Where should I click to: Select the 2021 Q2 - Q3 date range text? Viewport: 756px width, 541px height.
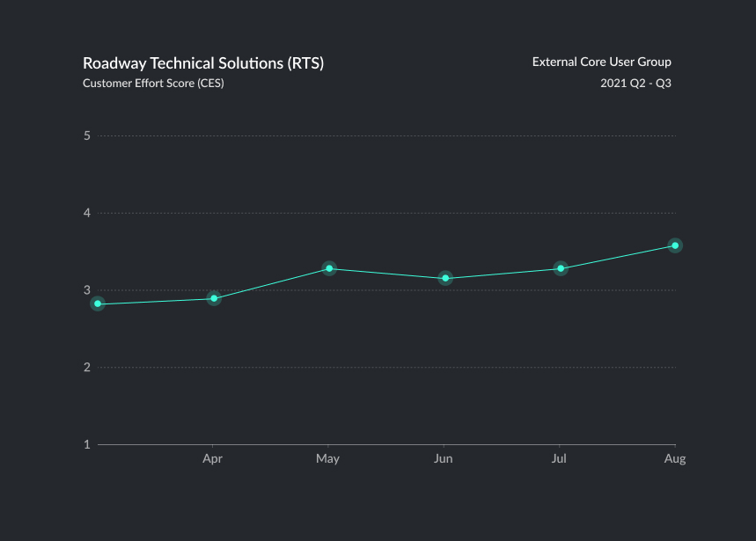tap(635, 84)
